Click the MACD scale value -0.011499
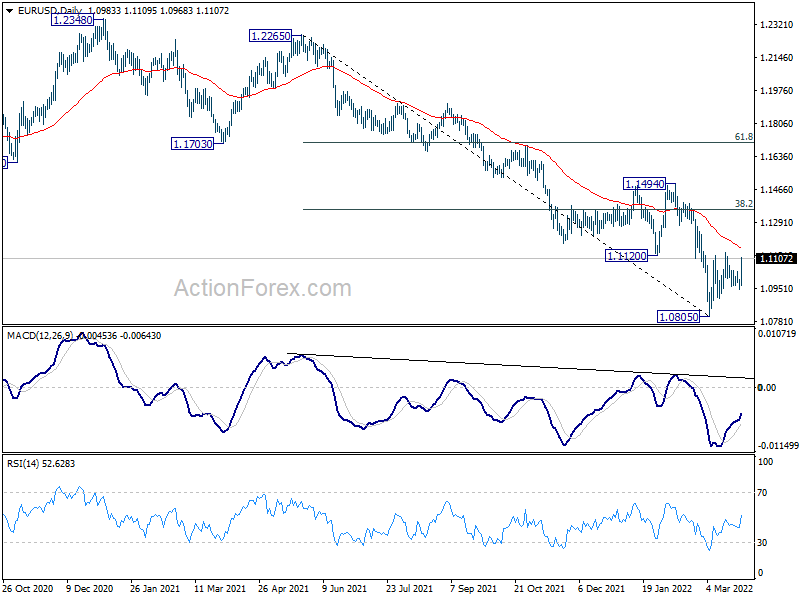 pyautogui.click(x=778, y=446)
